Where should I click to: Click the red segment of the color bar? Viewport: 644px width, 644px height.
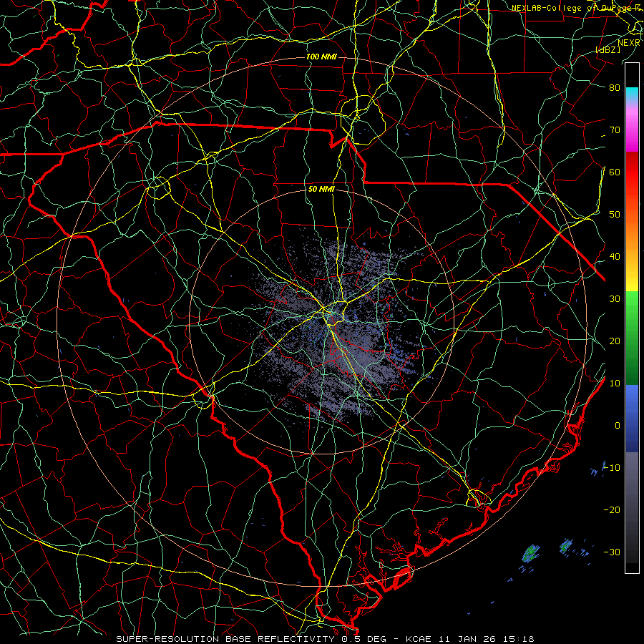point(632,172)
